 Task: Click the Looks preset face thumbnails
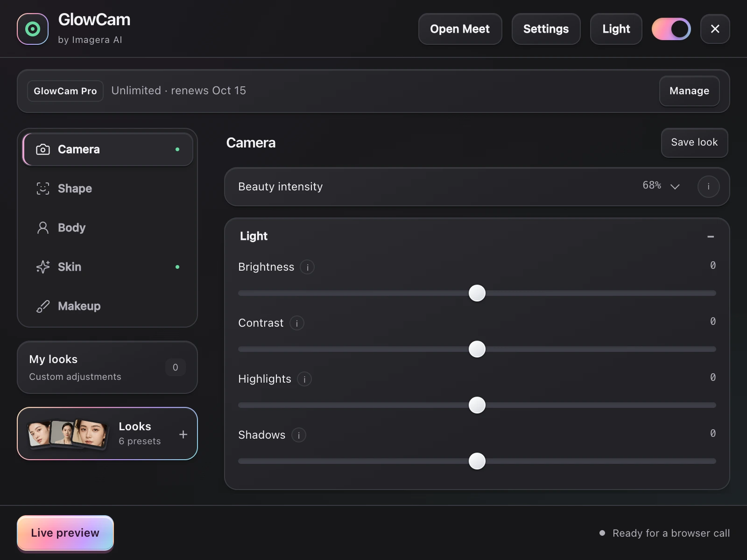pyautogui.click(x=68, y=434)
